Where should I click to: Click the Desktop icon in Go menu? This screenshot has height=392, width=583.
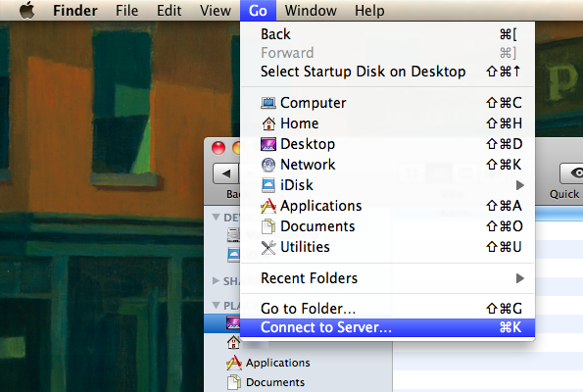pos(268,144)
